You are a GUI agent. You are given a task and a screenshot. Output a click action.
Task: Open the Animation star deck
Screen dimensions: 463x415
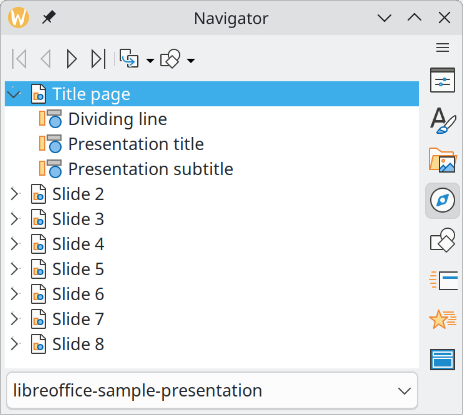(x=442, y=319)
